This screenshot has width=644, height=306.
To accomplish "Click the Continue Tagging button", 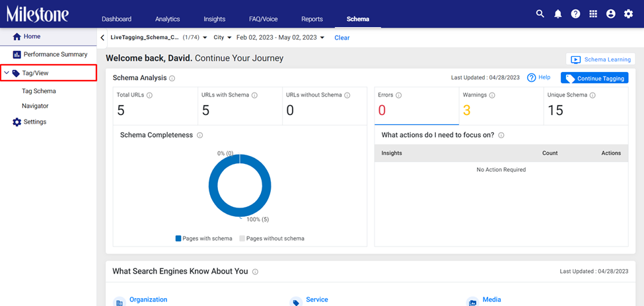I will pos(594,78).
